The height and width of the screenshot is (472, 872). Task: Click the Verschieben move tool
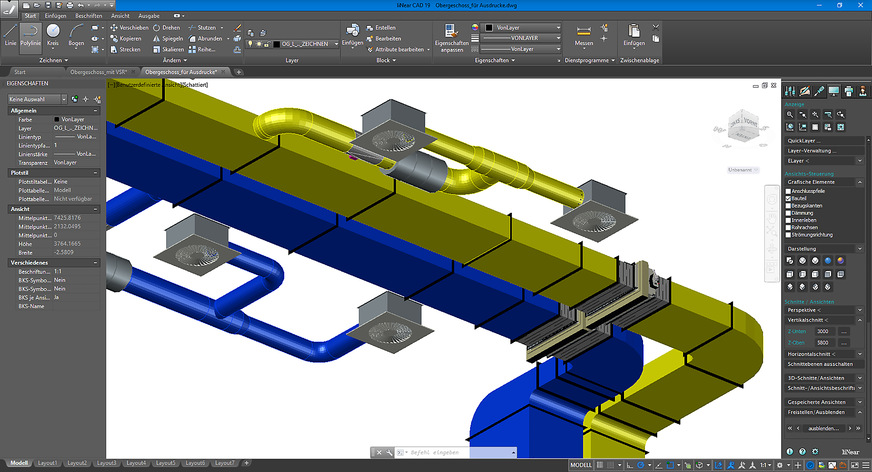(x=129, y=27)
